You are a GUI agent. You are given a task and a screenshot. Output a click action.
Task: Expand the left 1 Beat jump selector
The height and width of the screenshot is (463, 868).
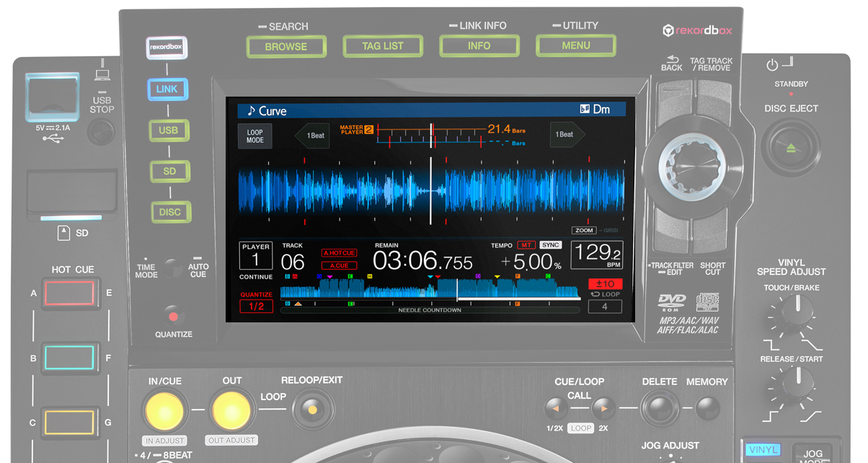pos(311,134)
